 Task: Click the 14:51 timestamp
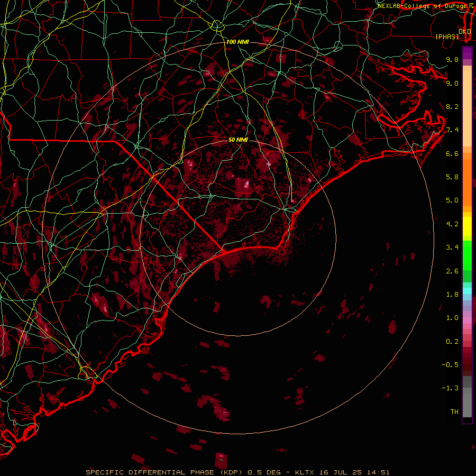(378, 472)
